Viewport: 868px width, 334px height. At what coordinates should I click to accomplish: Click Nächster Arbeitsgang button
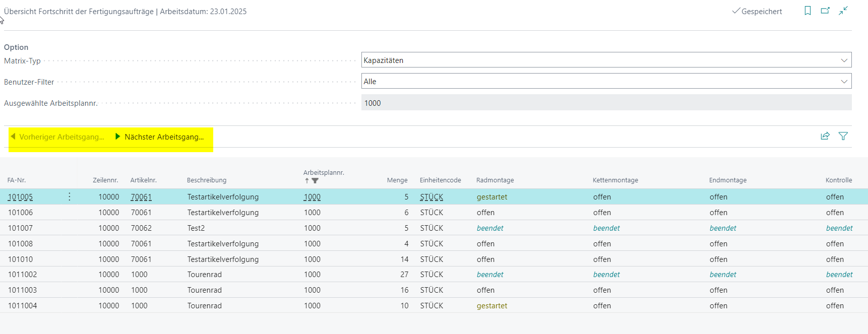click(160, 137)
